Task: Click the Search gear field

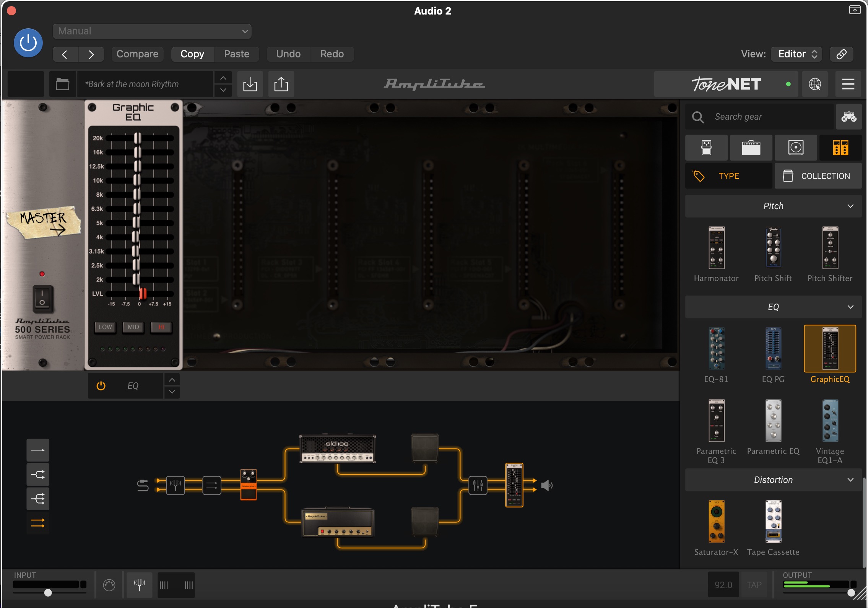Action: (x=759, y=117)
